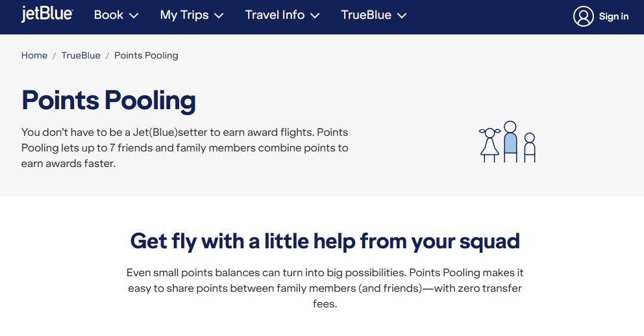Expand the chevron next to My Trips
Viewport: 644px width, 336px height.
click(x=219, y=16)
